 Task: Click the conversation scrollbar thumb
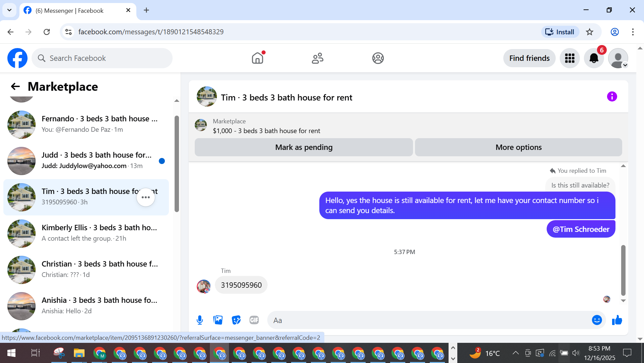pos(623,270)
